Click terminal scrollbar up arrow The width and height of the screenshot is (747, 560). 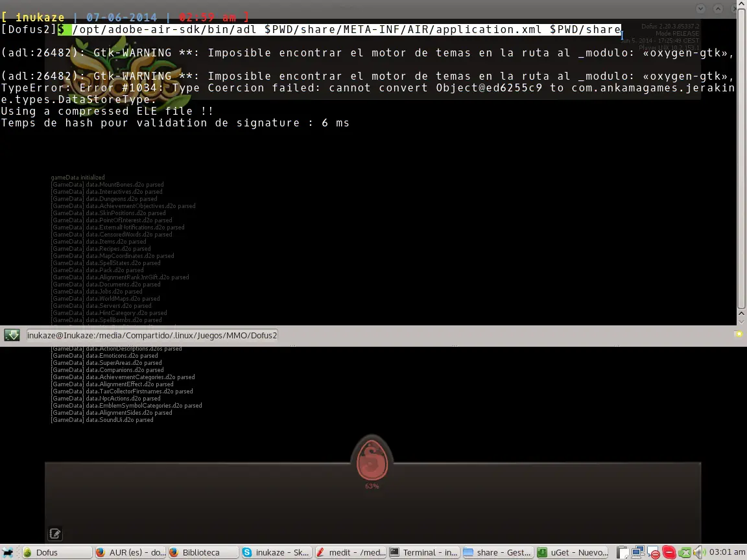click(741, 4)
